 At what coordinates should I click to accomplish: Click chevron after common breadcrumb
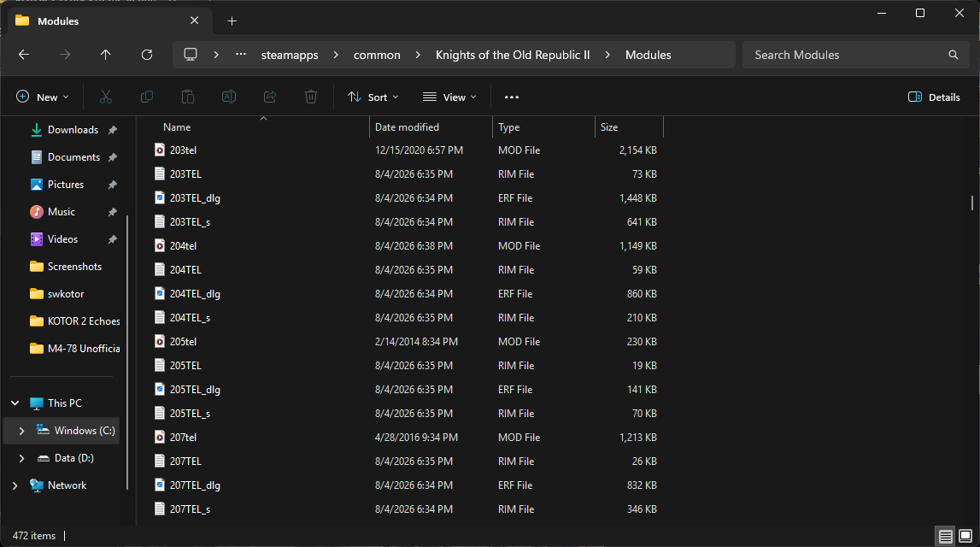click(418, 55)
